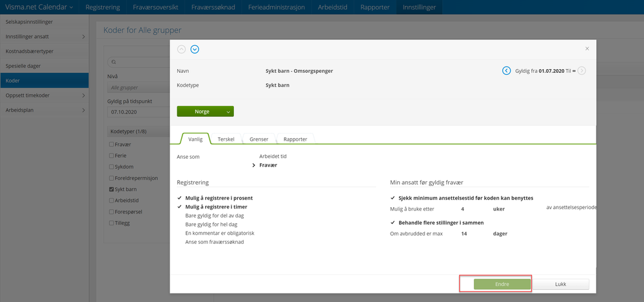Viewport: 644px width, 302px height.
Task: Click En kommentar er obligatorisk
Action: click(x=220, y=233)
